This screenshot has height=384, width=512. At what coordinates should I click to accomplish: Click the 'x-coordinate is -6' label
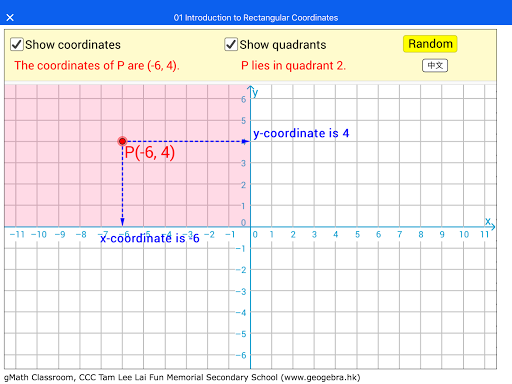[150, 238]
